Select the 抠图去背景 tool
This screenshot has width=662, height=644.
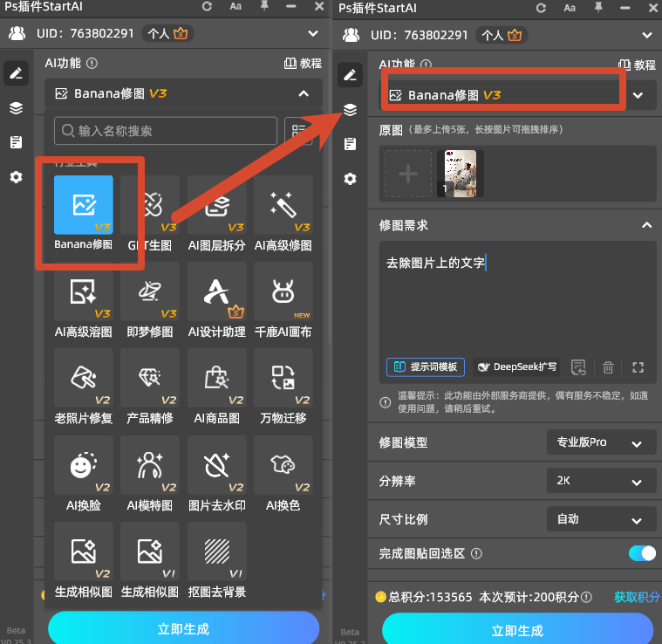216,552
